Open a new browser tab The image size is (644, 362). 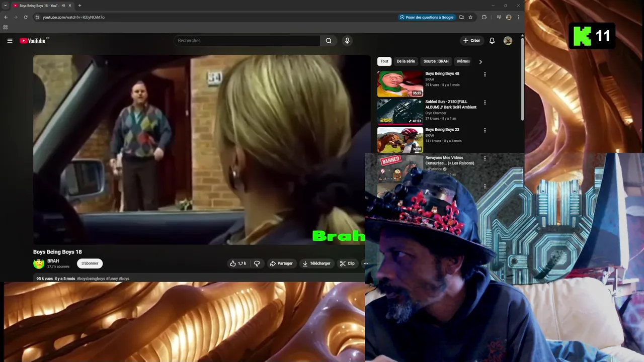pos(79,6)
